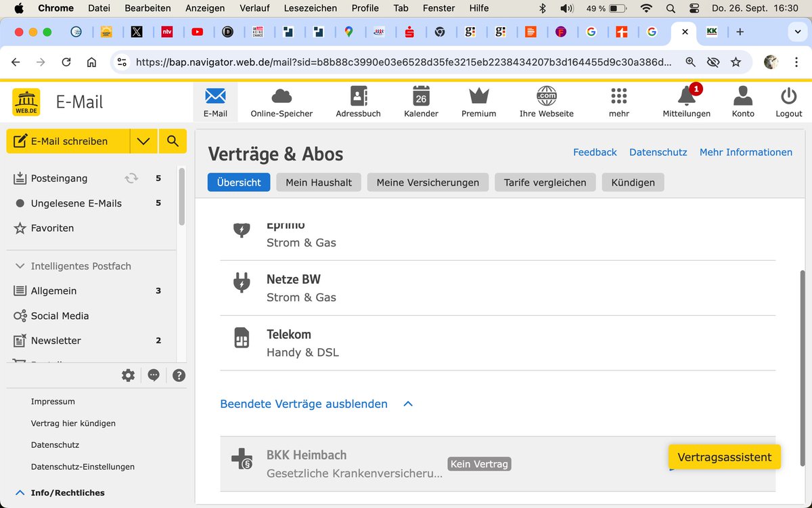
Task: Open Social Media folder
Action: pyautogui.click(x=60, y=316)
